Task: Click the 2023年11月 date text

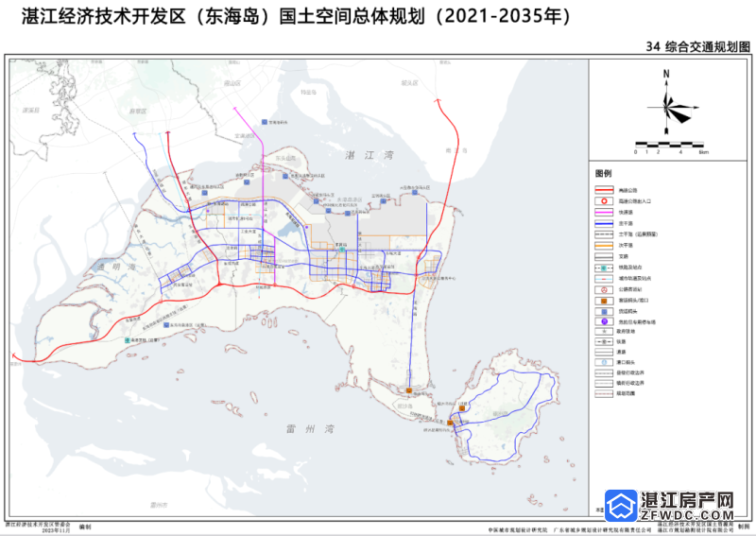Action: [56, 530]
